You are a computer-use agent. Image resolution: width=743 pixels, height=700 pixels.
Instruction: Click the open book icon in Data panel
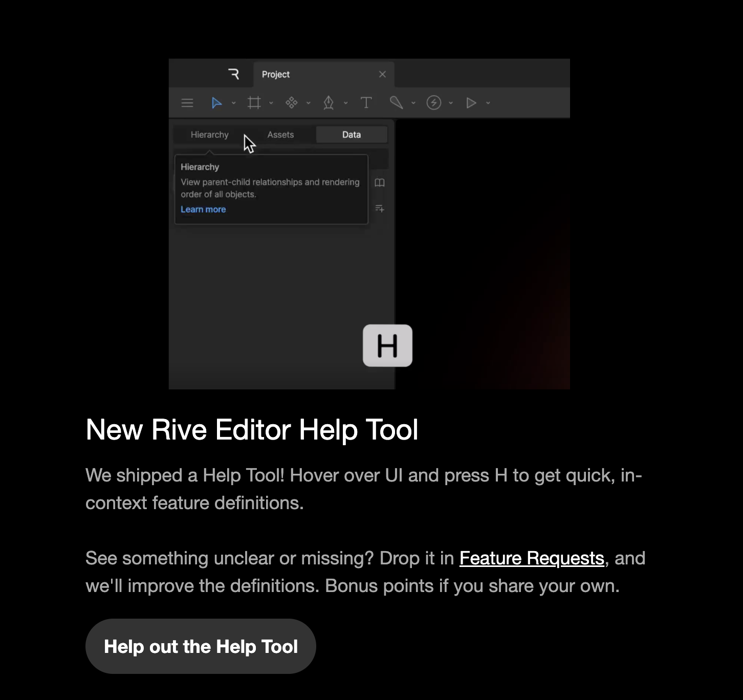(380, 183)
